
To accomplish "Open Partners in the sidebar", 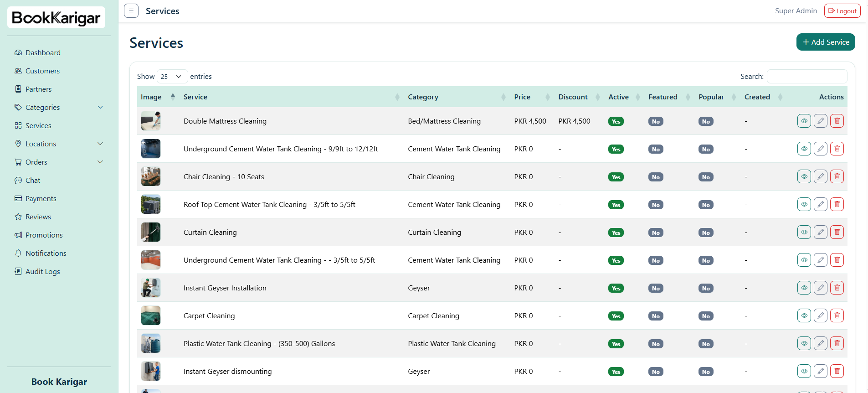I will pos(59,89).
